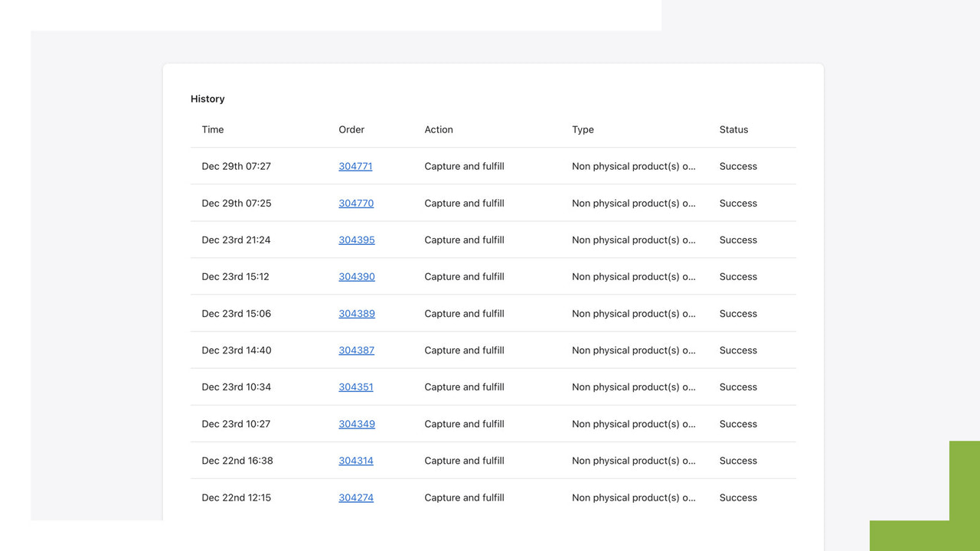Screen dimensions: 980x551
Task: Open order 304390 details link
Action: click(356, 276)
